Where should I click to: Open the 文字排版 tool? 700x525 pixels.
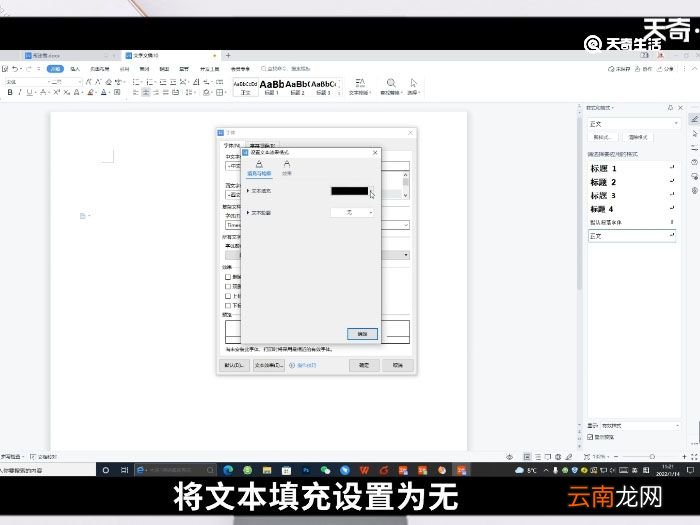[360, 87]
